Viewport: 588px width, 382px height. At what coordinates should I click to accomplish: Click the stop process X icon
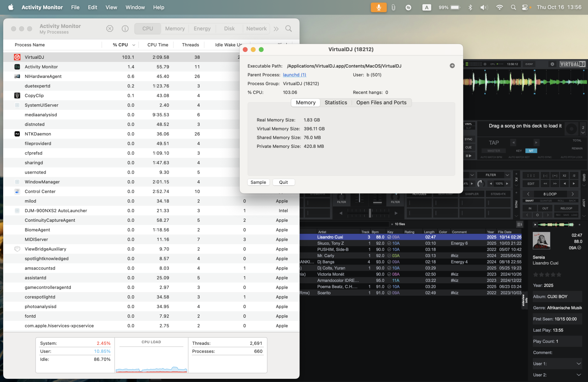[x=110, y=29]
